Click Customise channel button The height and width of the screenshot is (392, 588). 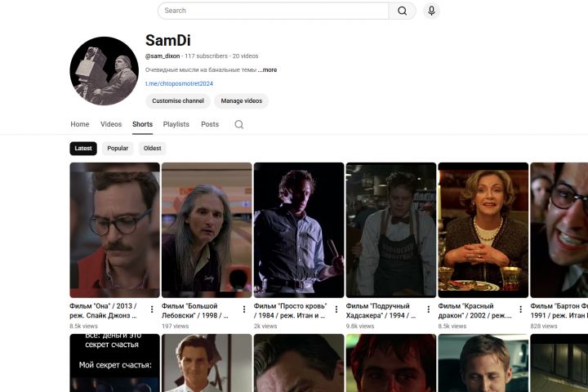(x=178, y=101)
